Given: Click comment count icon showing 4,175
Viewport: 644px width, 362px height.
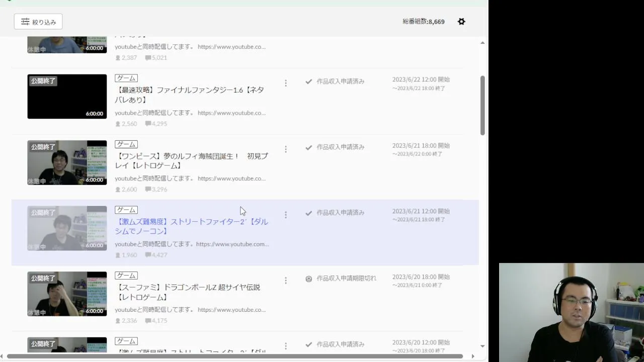Looking at the screenshot, I should [148, 321].
